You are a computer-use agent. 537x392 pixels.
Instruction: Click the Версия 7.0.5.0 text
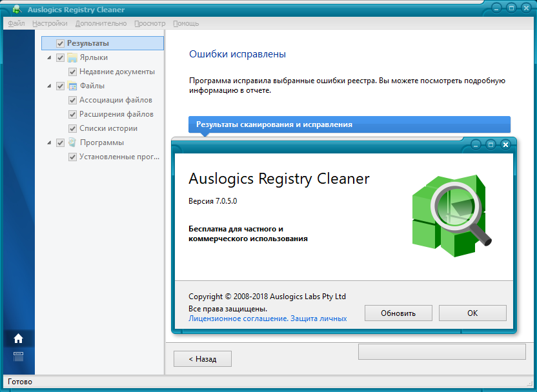(213, 201)
